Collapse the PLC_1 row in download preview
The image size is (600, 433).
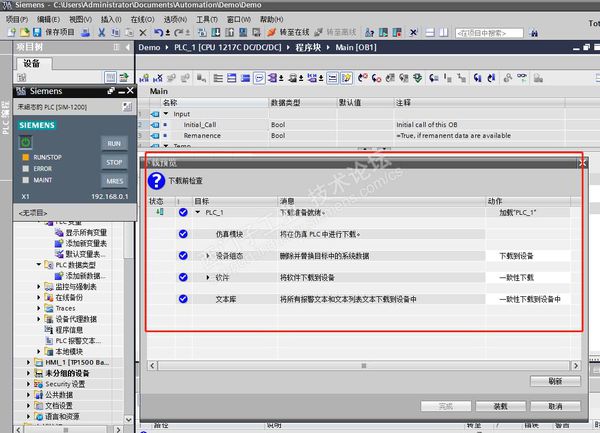pos(197,212)
